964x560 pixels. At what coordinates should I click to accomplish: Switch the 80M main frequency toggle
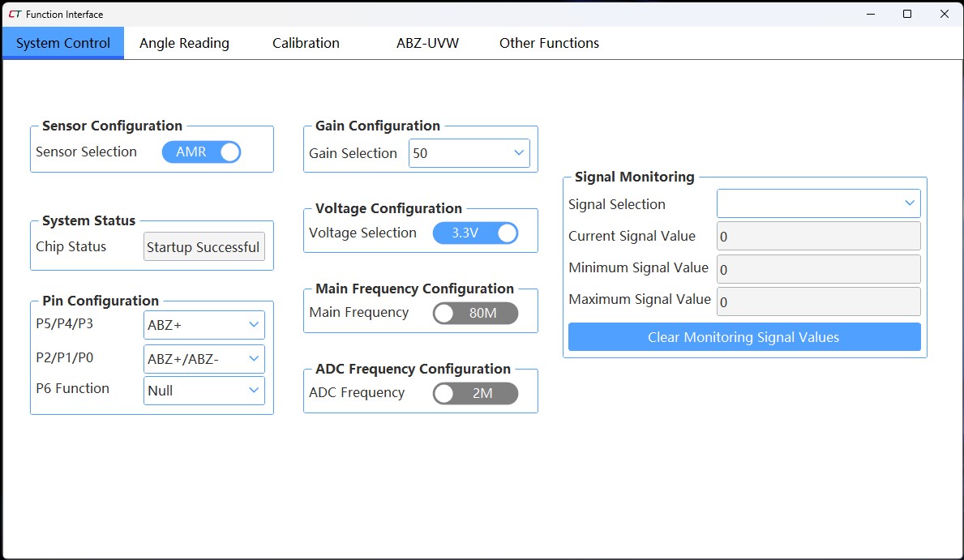pyautogui.click(x=475, y=313)
